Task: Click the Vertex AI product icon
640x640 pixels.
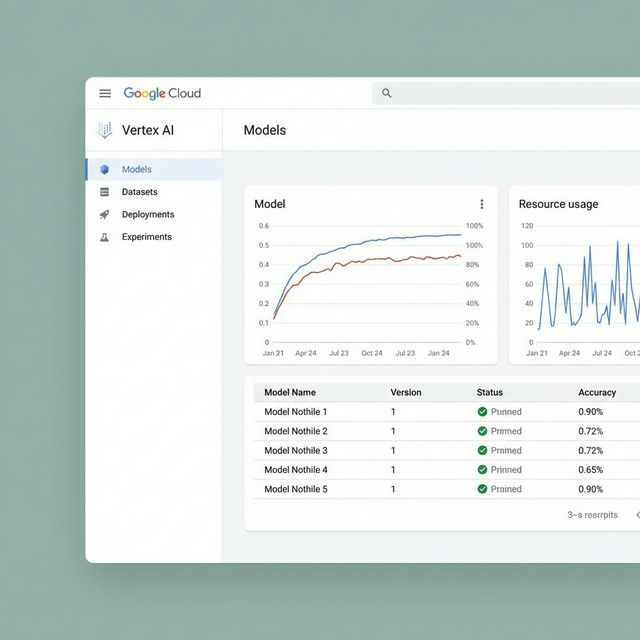Action: pyautogui.click(x=104, y=130)
